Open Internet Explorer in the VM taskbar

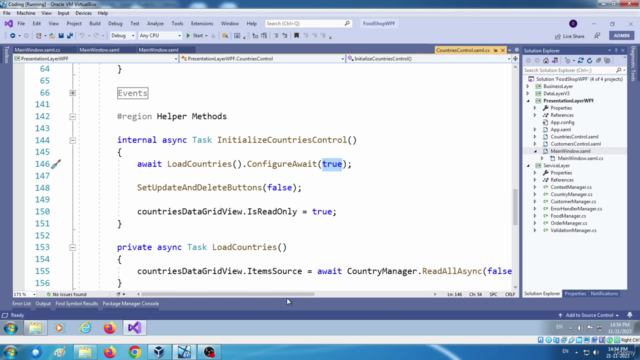(85, 328)
